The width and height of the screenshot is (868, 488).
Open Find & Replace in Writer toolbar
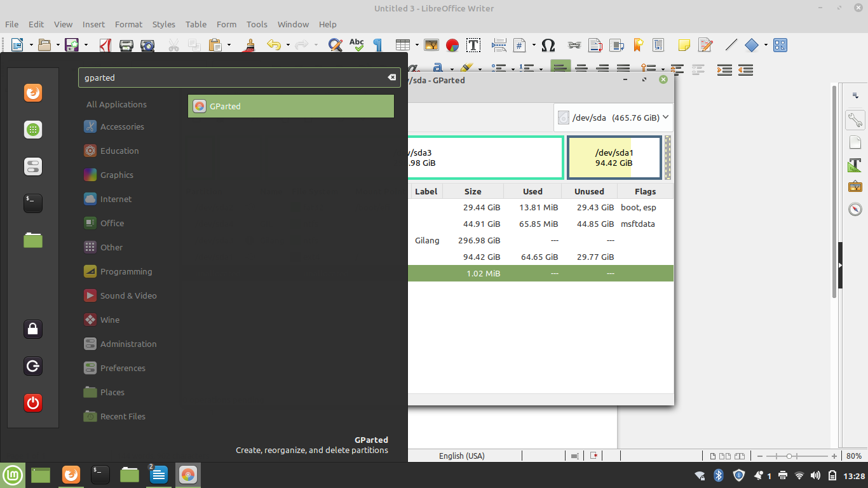click(335, 45)
